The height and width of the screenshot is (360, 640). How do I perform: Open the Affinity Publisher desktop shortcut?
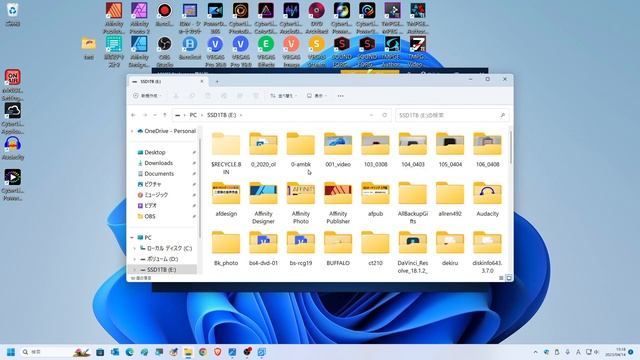pos(114,18)
